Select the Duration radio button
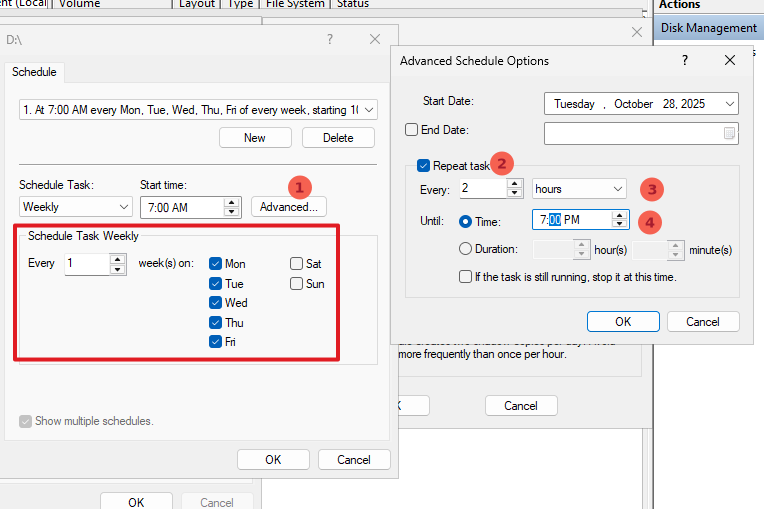This screenshot has height=509, width=764. (465, 249)
